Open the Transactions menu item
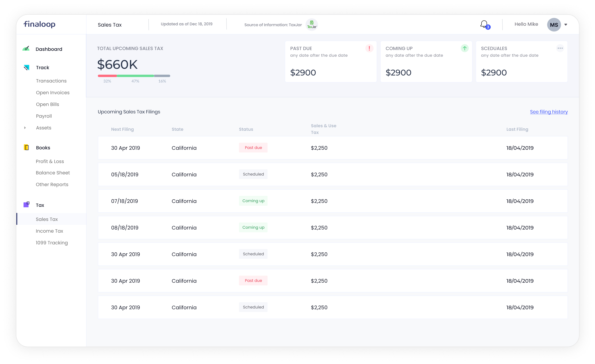This screenshot has width=595, height=364. tap(51, 81)
